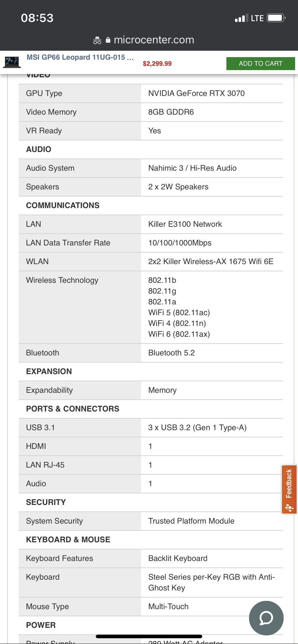Tap the private browsing incognito icon
The height and width of the screenshot is (644, 298).
[97, 40]
